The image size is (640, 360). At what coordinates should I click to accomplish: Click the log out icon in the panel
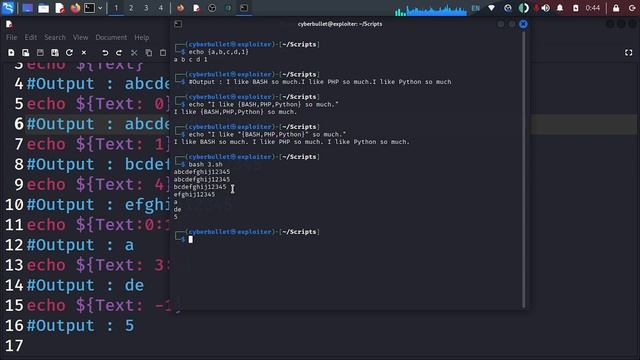coord(631,8)
